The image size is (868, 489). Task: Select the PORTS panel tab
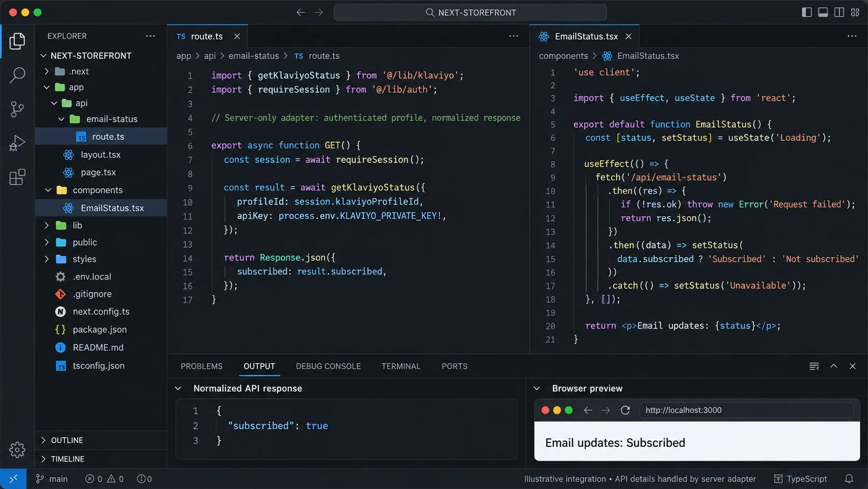(454, 366)
